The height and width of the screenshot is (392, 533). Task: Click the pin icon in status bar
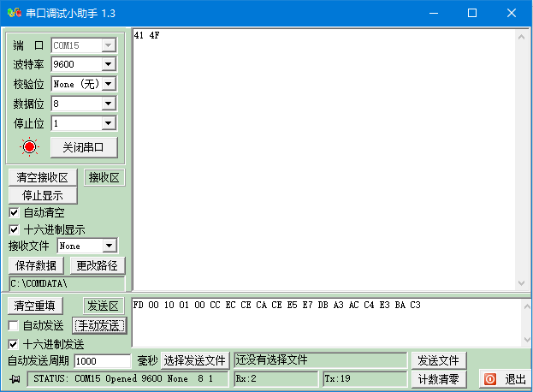coord(15,379)
